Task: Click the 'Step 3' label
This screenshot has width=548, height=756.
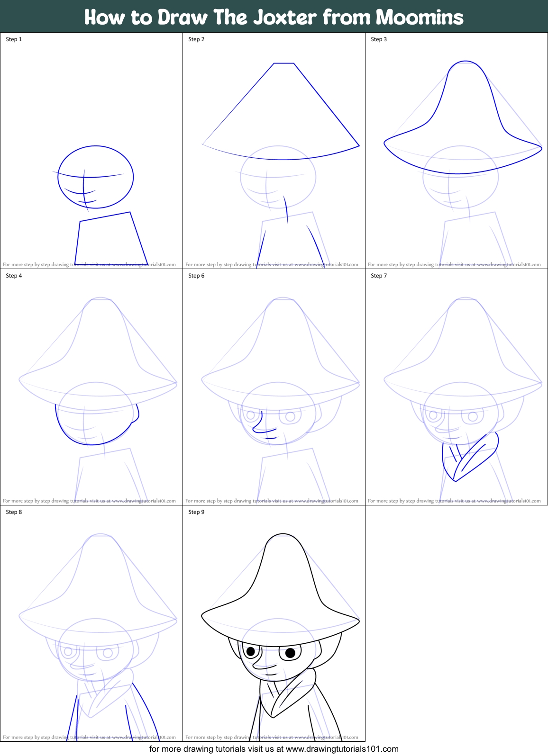Action: [379, 39]
